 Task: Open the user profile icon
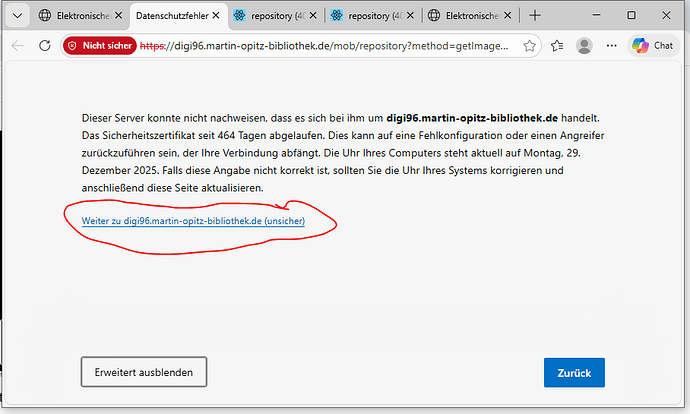584,46
